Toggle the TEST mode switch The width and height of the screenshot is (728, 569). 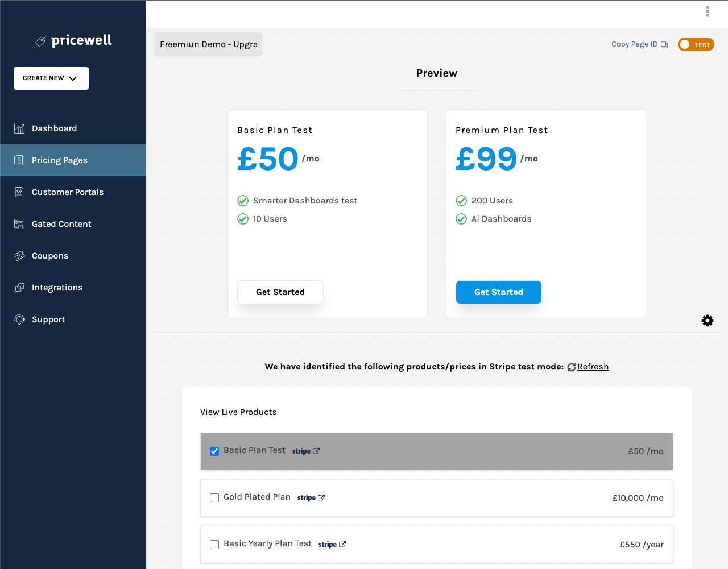pyautogui.click(x=696, y=44)
